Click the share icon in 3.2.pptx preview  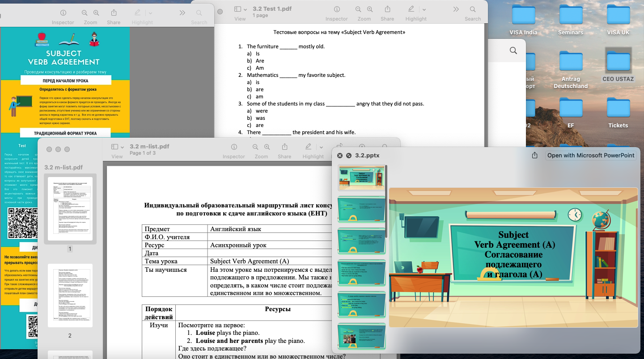pos(534,156)
